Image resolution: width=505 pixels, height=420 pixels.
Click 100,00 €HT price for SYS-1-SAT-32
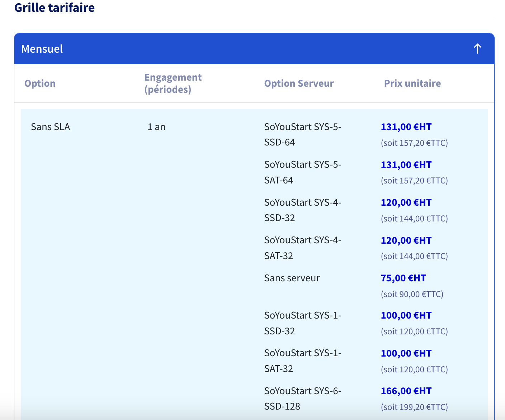(406, 353)
